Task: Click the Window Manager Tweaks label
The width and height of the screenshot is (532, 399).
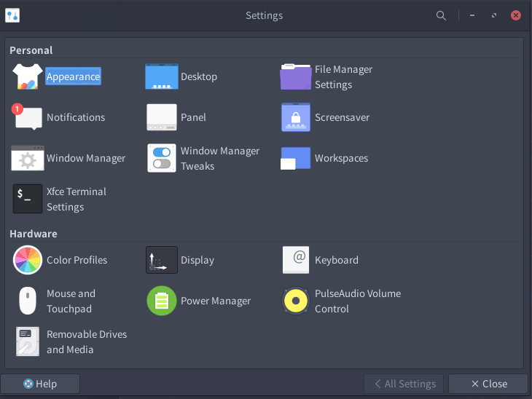Action: click(x=220, y=158)
